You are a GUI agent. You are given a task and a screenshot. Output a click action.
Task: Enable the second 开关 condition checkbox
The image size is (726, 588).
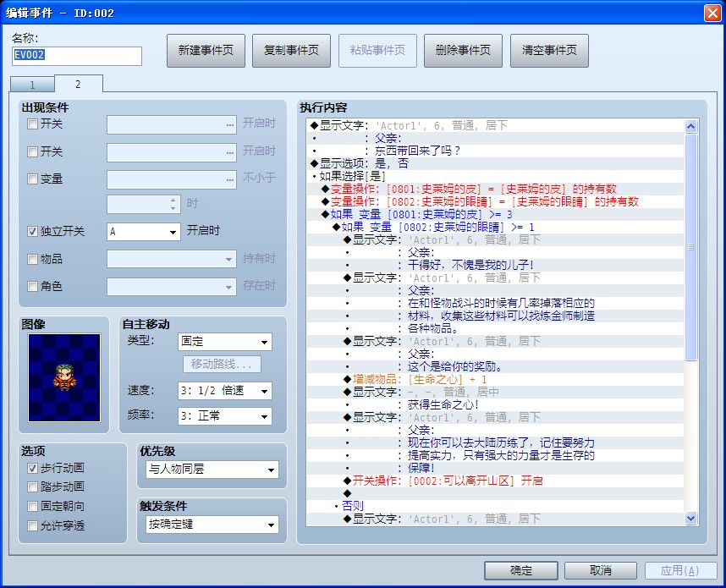(x=32, y=151)
